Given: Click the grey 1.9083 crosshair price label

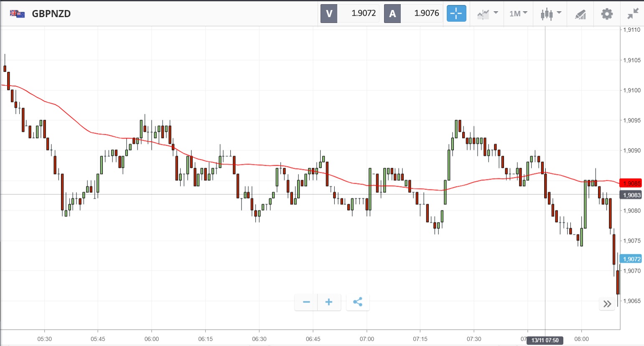Looking at the screenshot, I should click(631, 195).
